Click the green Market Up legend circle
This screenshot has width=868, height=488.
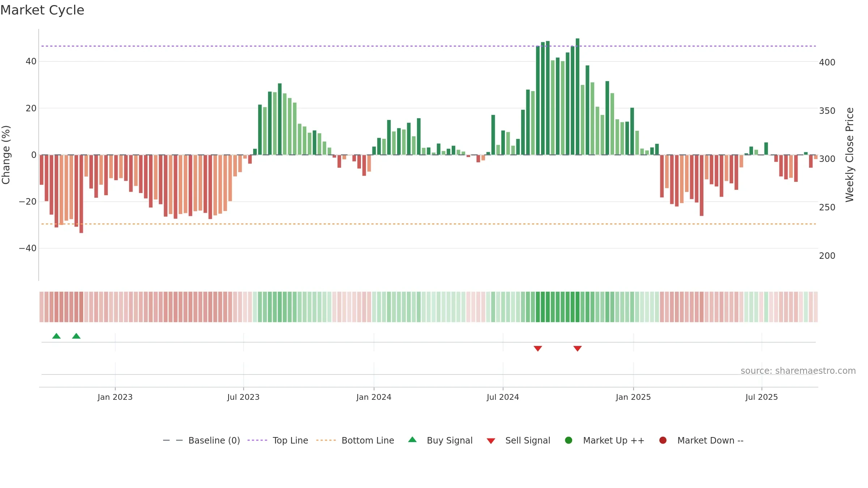pos(569,440)
